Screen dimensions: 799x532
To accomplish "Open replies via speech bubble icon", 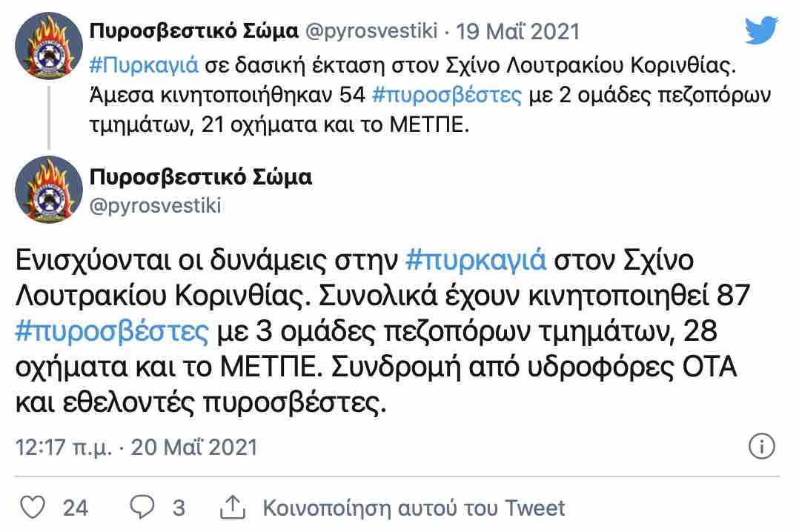I will click(x=142, y=507).
